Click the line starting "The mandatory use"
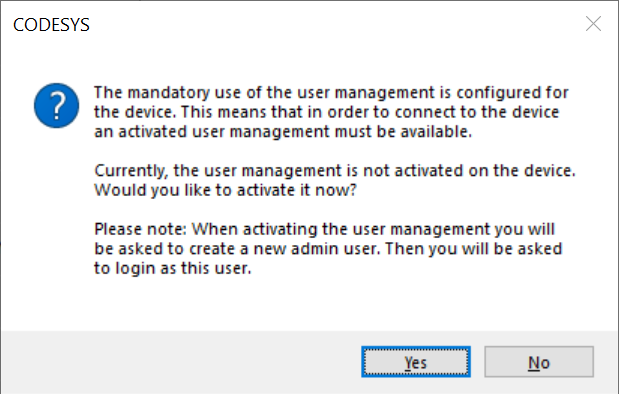This screenshot has width=619, height=394. (x=331, y=93)
